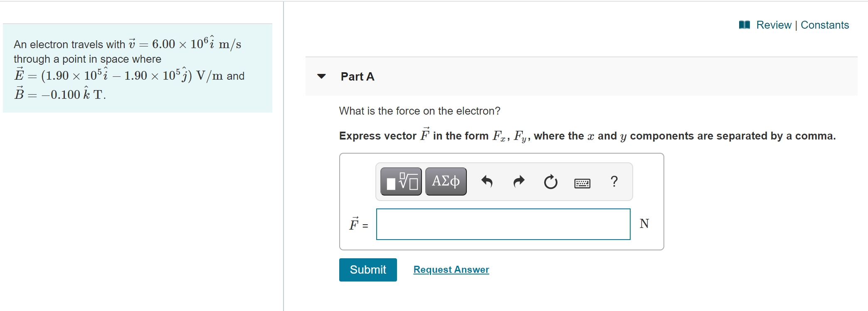Open the math templates button
Viewport: 868px width, 311px height.
[401, 181]
